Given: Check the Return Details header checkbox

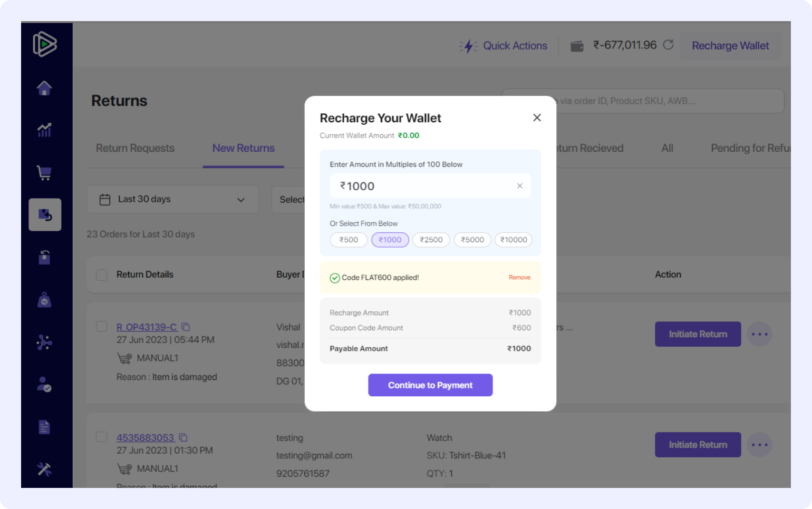Looking at the screenshot, I should [x=101, y=275].
